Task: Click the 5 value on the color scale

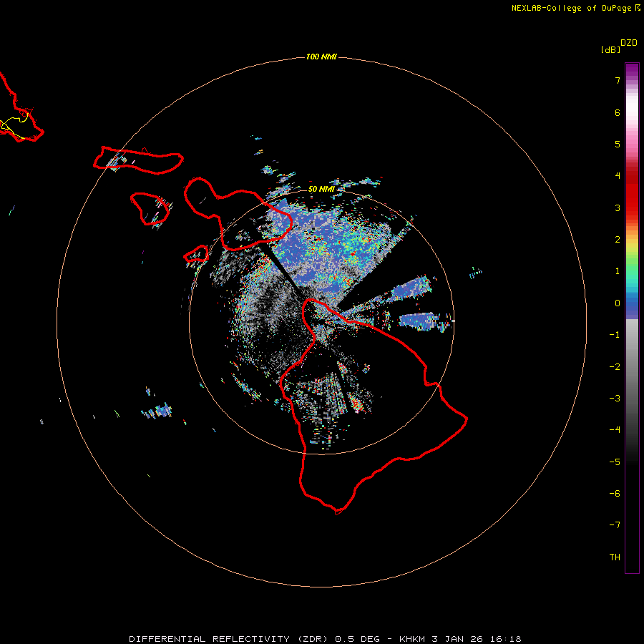Action: [618, 144]
